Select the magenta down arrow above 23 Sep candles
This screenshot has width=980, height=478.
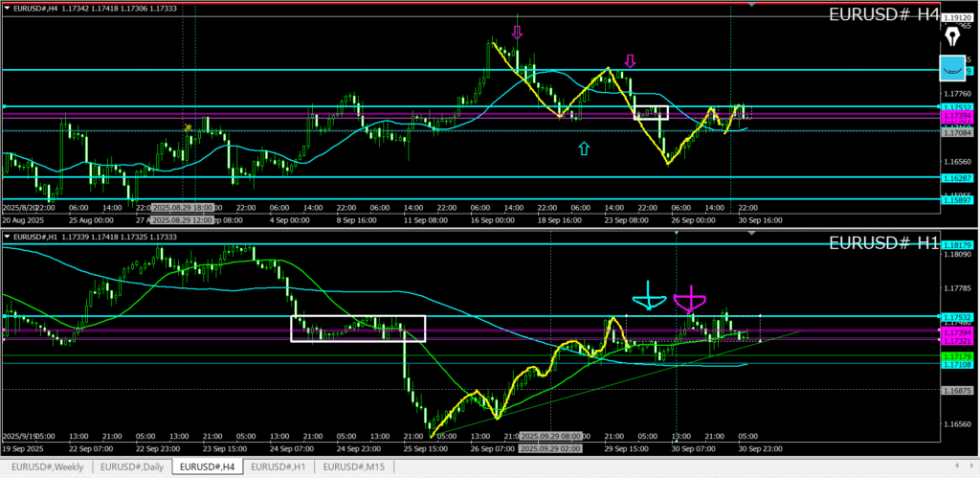pyautogui.click(x=630, y=61)
